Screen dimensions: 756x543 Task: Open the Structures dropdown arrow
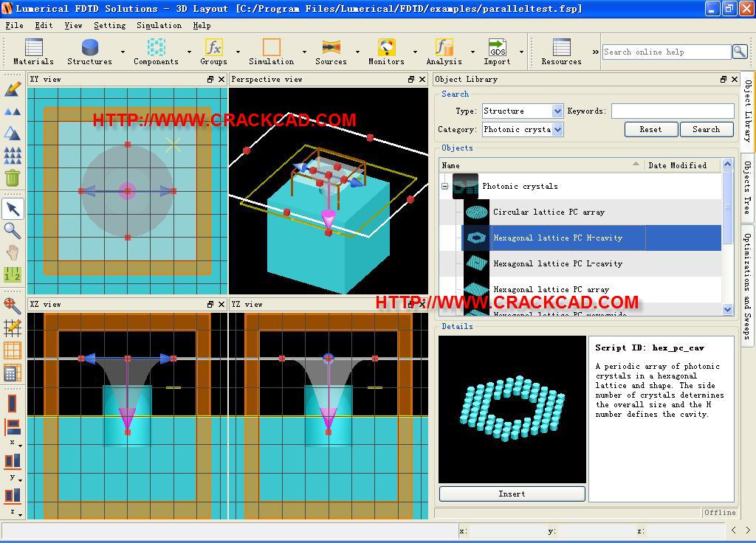point(123,52)
